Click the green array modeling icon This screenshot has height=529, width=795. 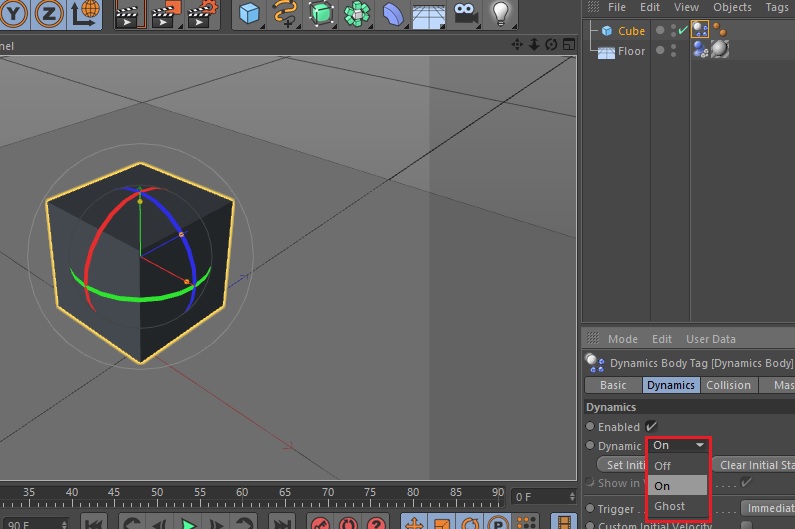357,14
